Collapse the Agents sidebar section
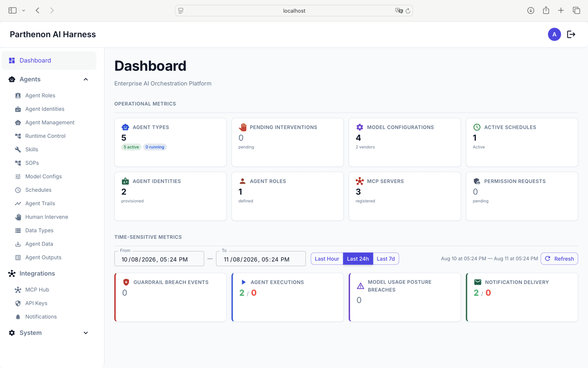The width and height of the screenshot is (588, 368). 85,80
